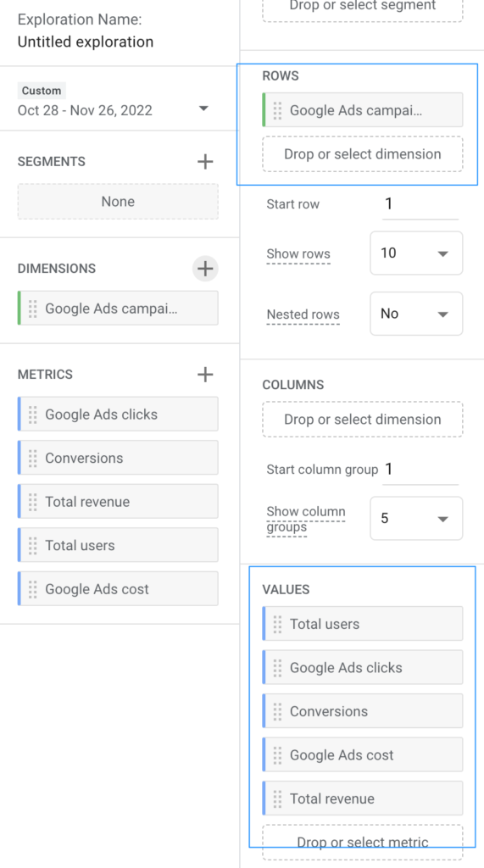Select Total revenue in Metrics list
This screenshot has width=484, height=868.
click(x=118, y=502)
